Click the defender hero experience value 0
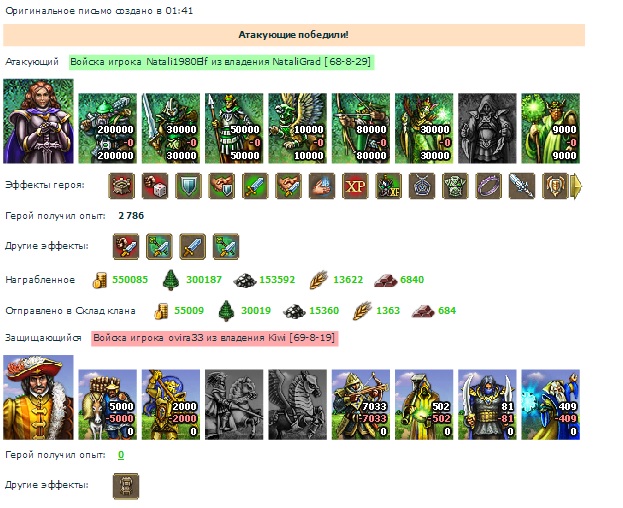623x508 pixels. click(121, 455)
